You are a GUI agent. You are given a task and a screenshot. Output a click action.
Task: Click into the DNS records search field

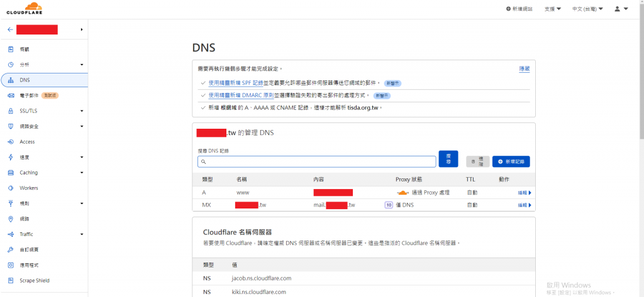coord(317,161)
